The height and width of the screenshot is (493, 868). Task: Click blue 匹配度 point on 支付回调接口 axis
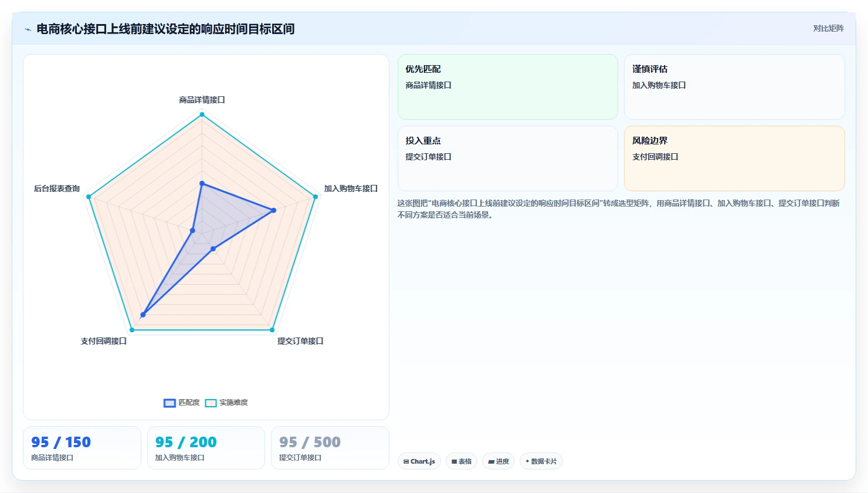(x=143, y=315)
